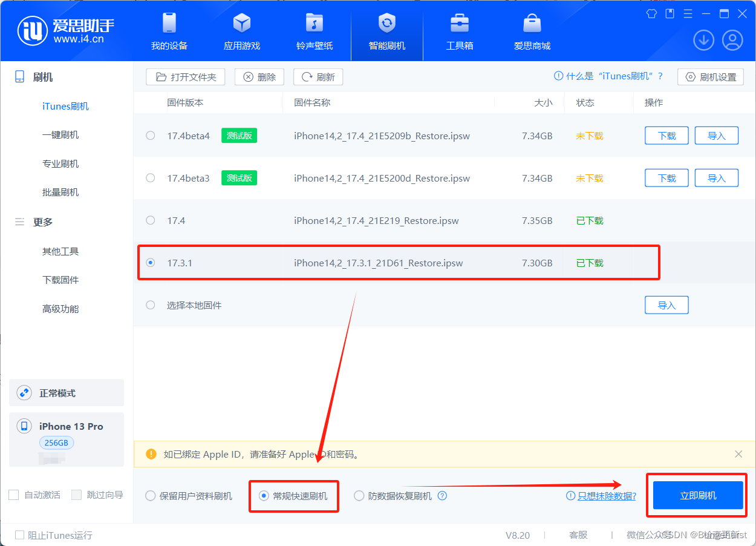Image resolution: width=756 pixels, height=546 pixels.
Task: Click the bookmark panel icon in title bar
Action: coord(670,13)
